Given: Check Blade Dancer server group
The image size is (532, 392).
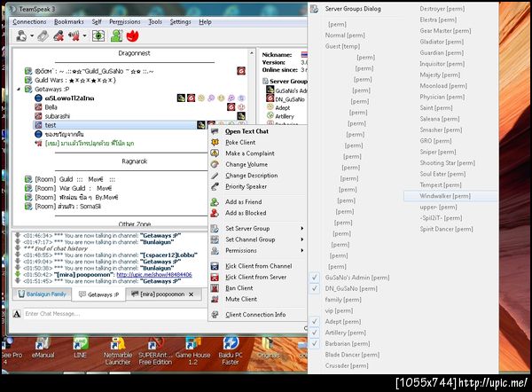Looking at the screenshot, I should pos(352,355).
